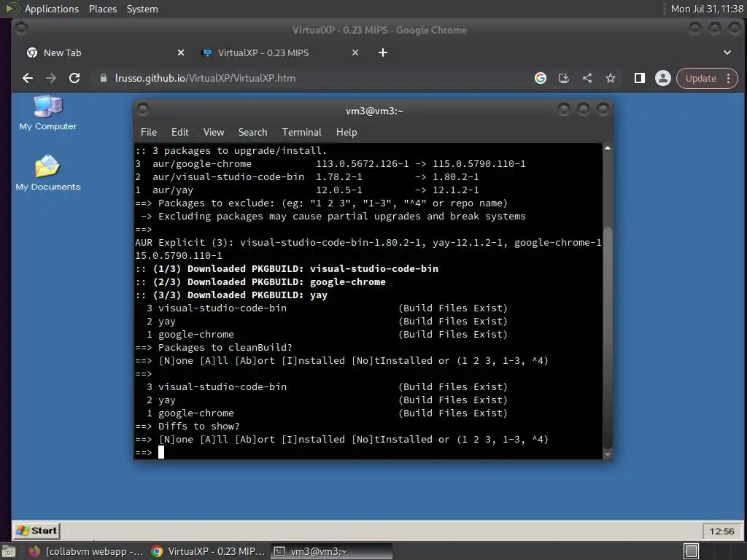Open the Places menu in the top panel

tap(103, 9)
